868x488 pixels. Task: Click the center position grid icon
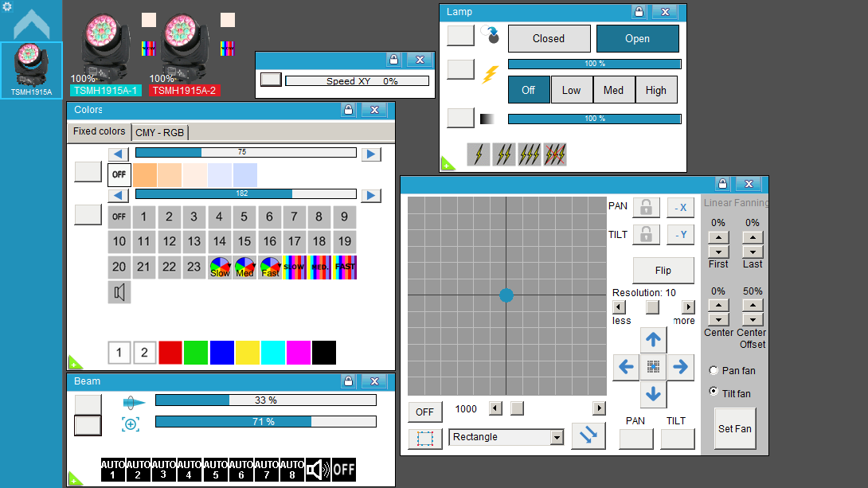tap(653, 367)
